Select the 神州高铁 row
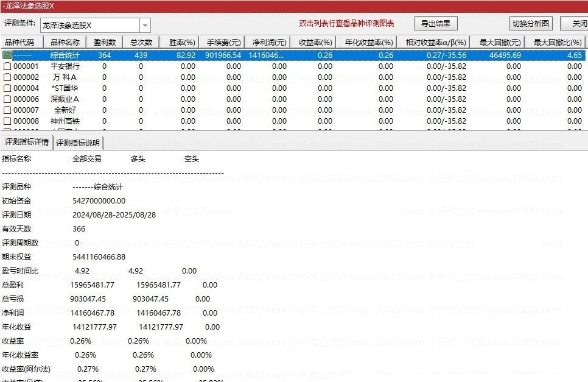The width and height of the screenshot is (588, 382). pyautogui.click(x=293, y=121)
